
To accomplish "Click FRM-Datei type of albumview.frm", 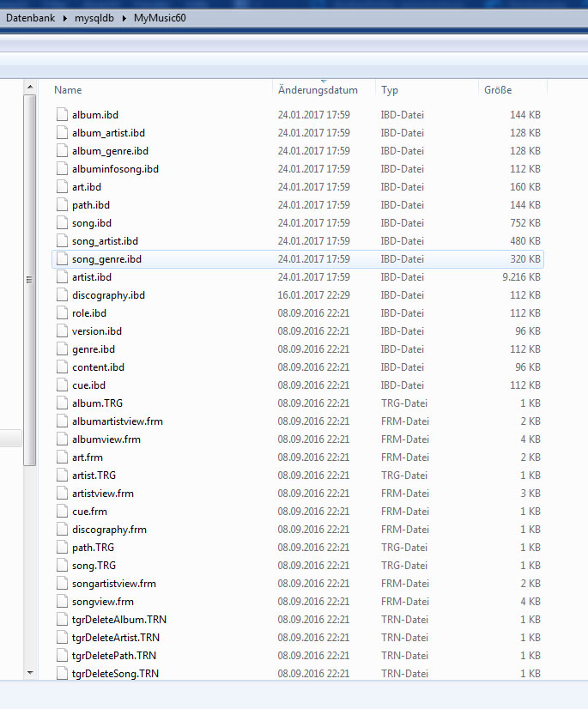I will 405,439.
